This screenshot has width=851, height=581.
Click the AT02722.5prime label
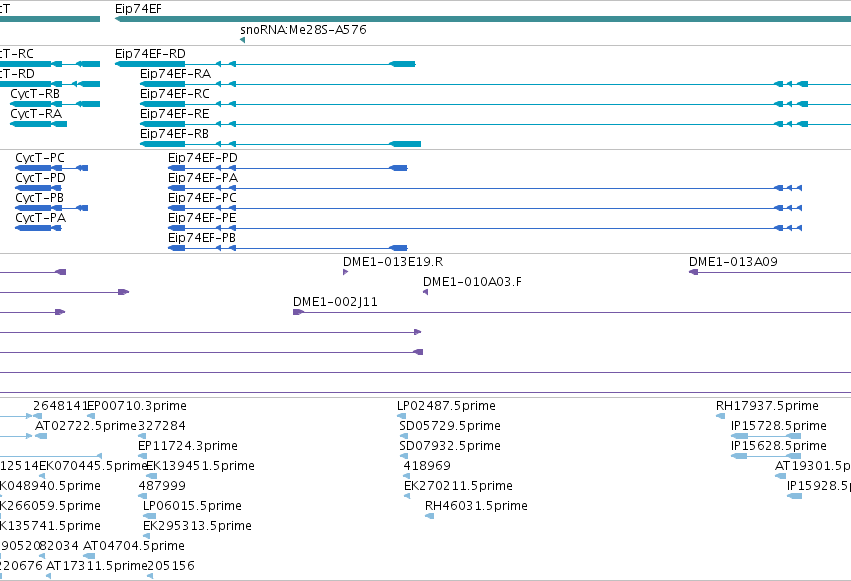click(x=86, y=426)
